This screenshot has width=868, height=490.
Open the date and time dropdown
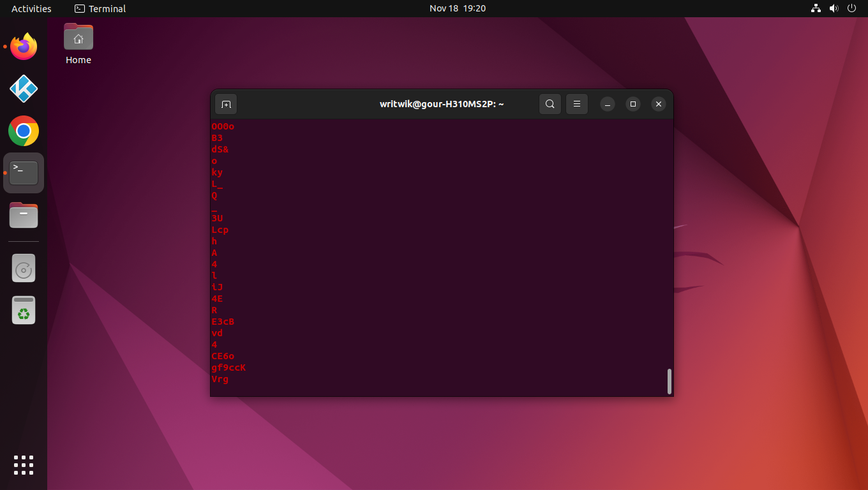coord(457,8)
